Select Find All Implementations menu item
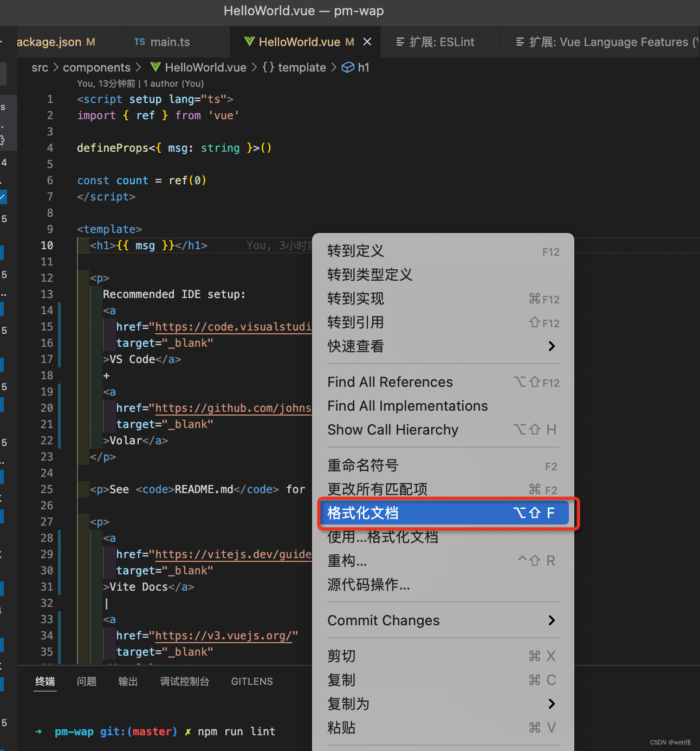 [x=443, y=406]
